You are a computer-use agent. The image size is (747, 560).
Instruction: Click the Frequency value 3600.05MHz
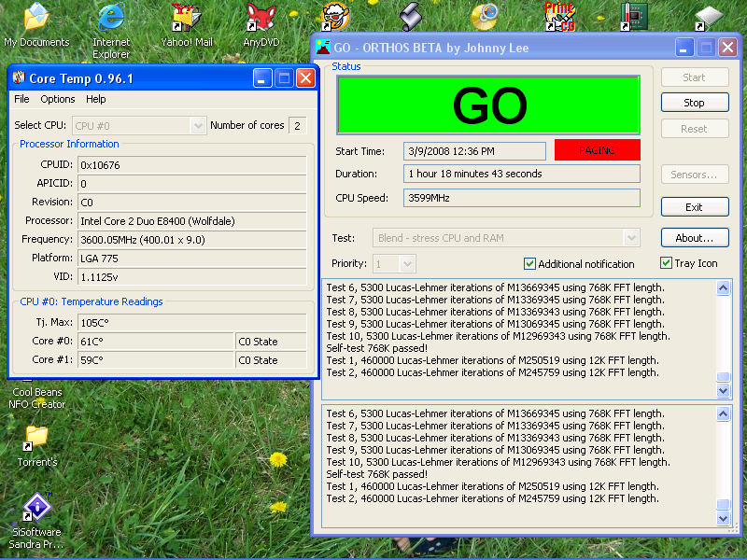tap(192, 240)
